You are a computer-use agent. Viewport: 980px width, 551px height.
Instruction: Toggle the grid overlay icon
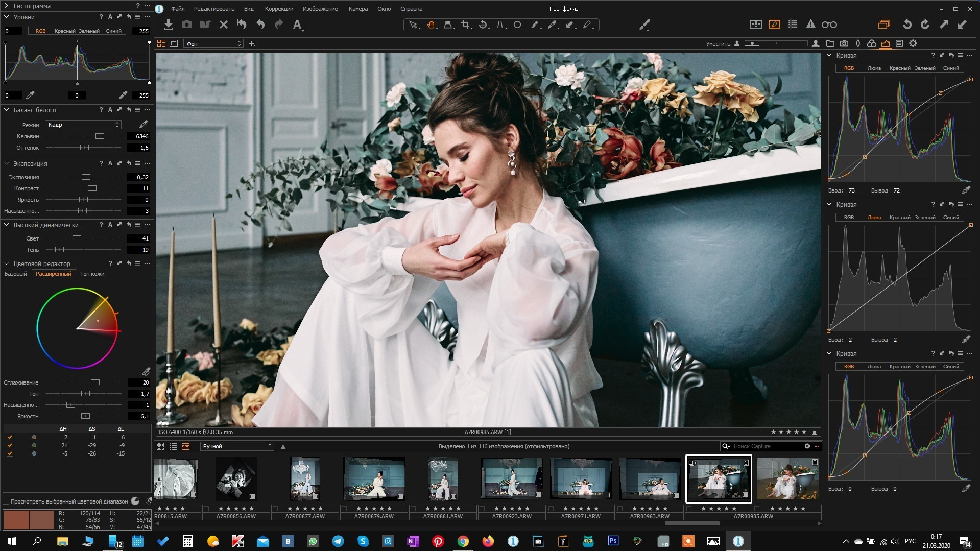(x=793, y=25)
